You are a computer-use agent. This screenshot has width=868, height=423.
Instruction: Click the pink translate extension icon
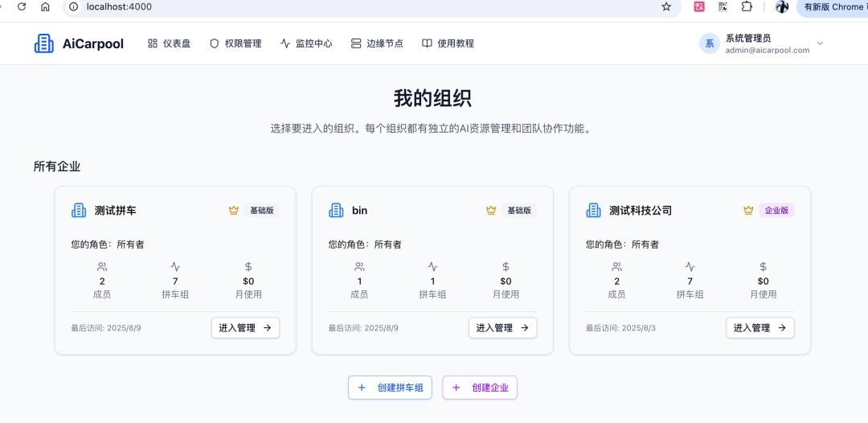tap(699, 6)
